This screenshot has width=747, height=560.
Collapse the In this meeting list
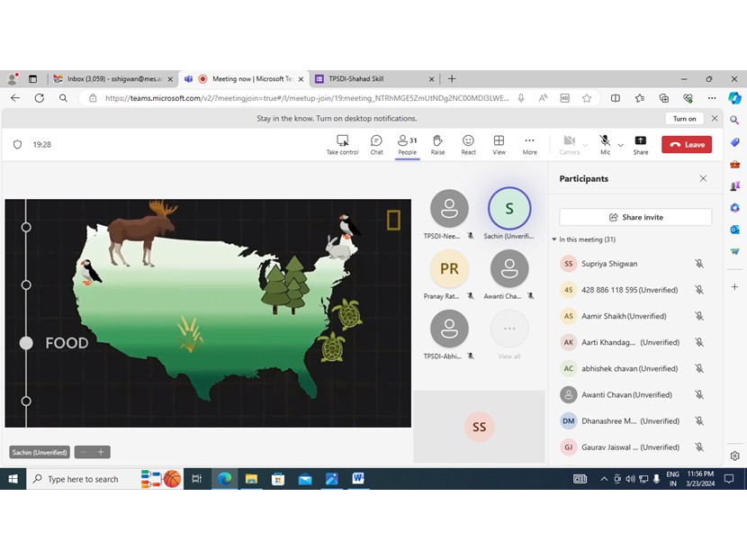click(554, 239)
